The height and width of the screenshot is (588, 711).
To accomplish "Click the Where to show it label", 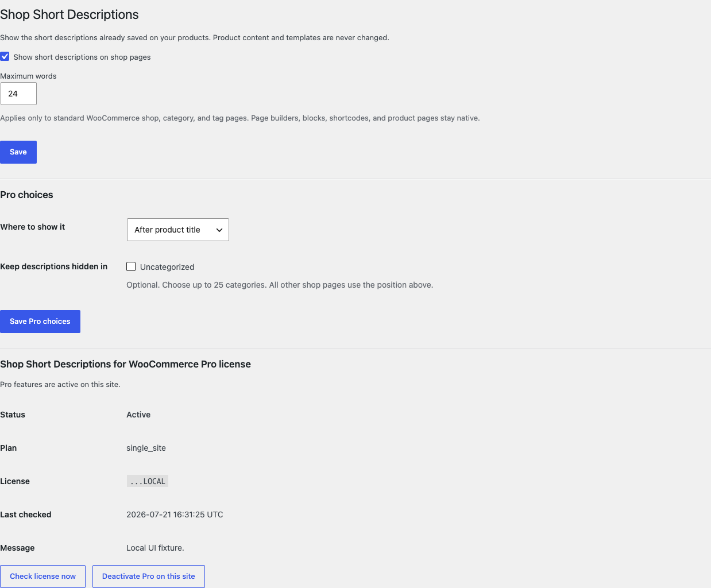I will pyautogui.click(x=33, y=227).
